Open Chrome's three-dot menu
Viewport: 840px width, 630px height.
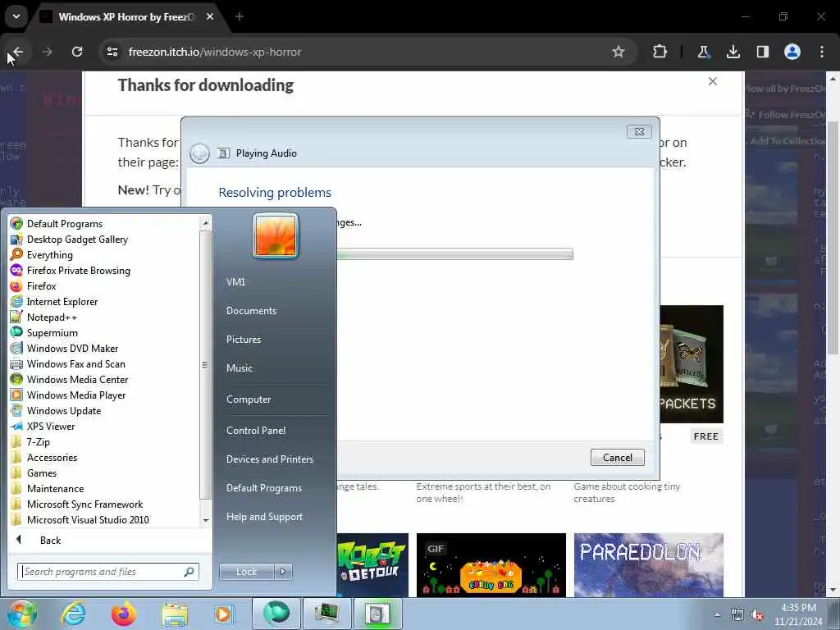coord(821,52)
